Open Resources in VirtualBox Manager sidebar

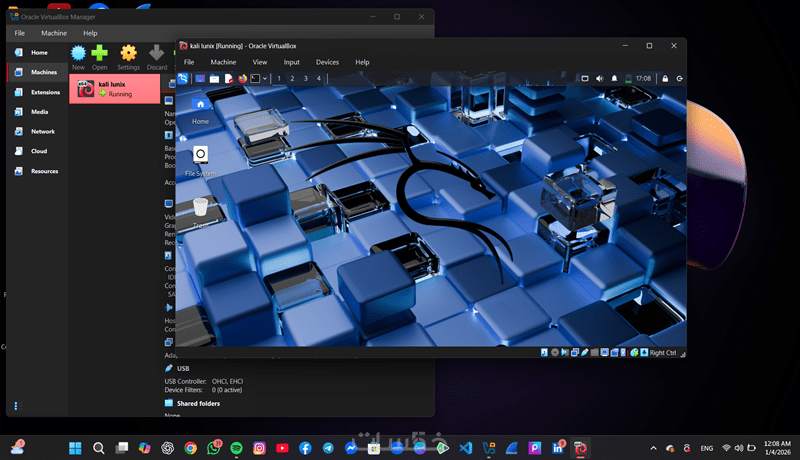point(38,171)
